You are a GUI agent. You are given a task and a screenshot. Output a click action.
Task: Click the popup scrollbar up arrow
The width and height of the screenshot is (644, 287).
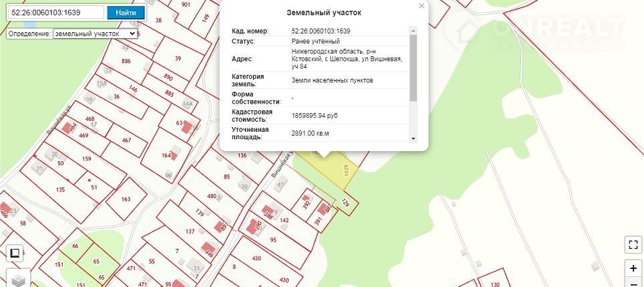413,29
